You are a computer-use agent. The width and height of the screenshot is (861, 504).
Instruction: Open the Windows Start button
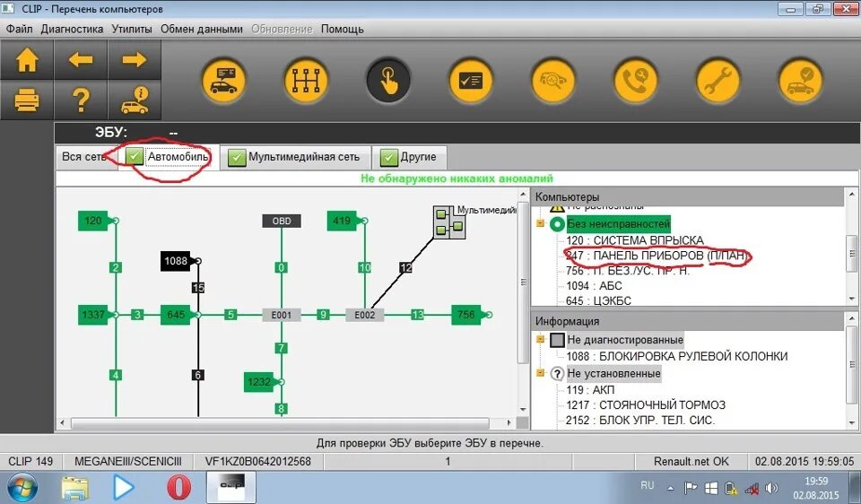click(21, 488)
